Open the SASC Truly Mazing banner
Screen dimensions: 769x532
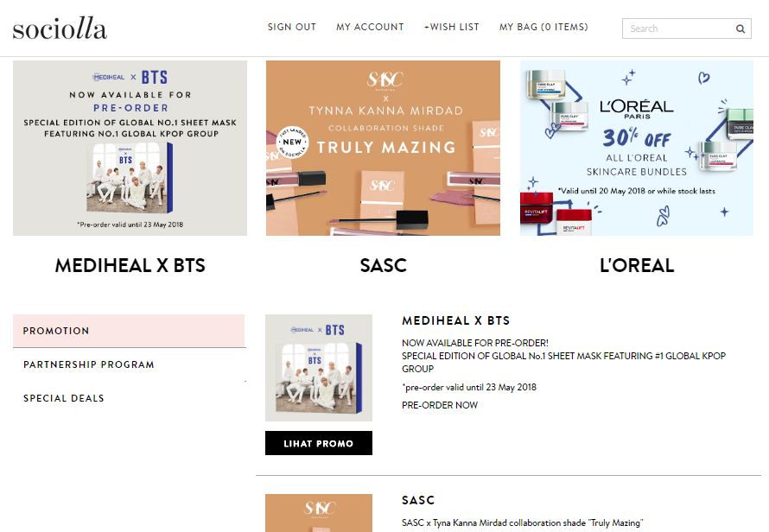click(383, 148)
